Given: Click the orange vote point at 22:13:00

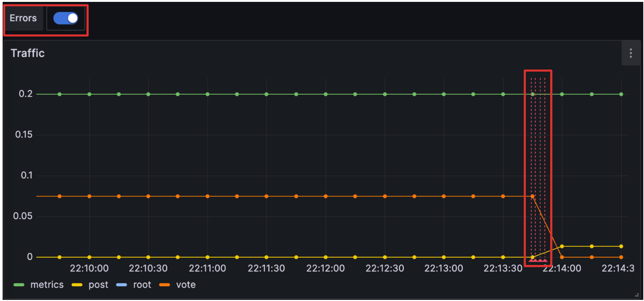Looking at the screenshot, I should [x=444, y=196].
